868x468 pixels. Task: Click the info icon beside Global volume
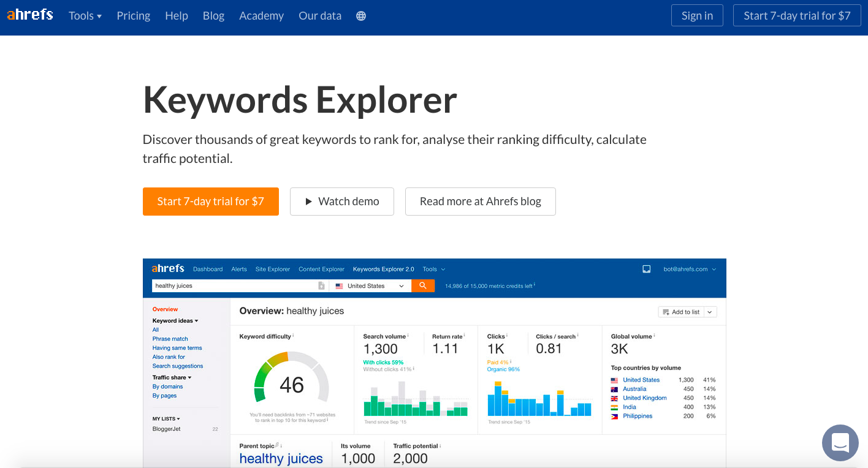655,336
